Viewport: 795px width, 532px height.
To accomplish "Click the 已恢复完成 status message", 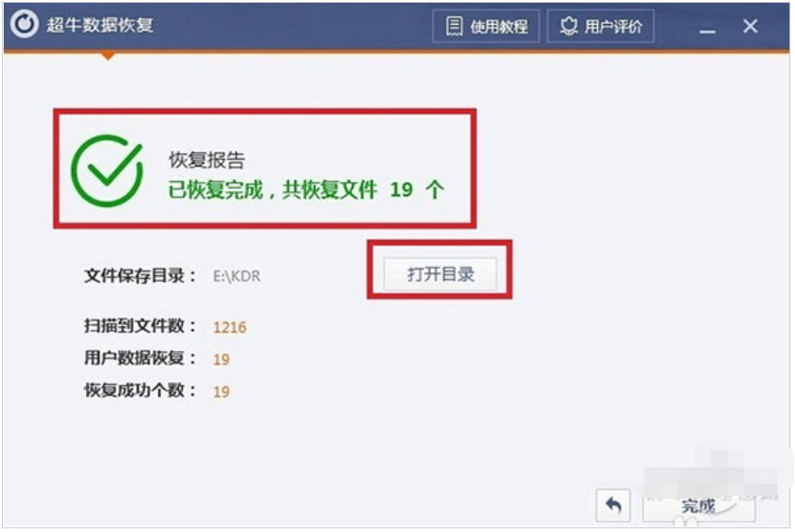I will point(306,190).
